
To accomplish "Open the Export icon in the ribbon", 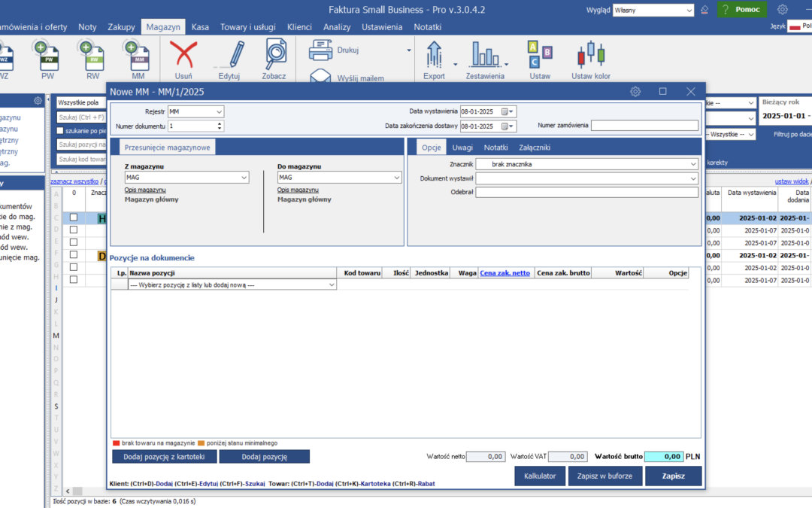I will pyautogui.click(x=434, y=56).
